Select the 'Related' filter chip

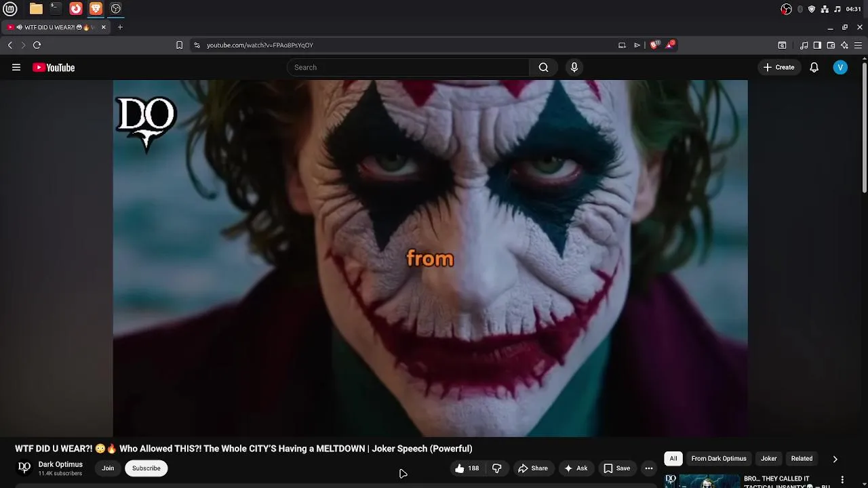point(802,459)
